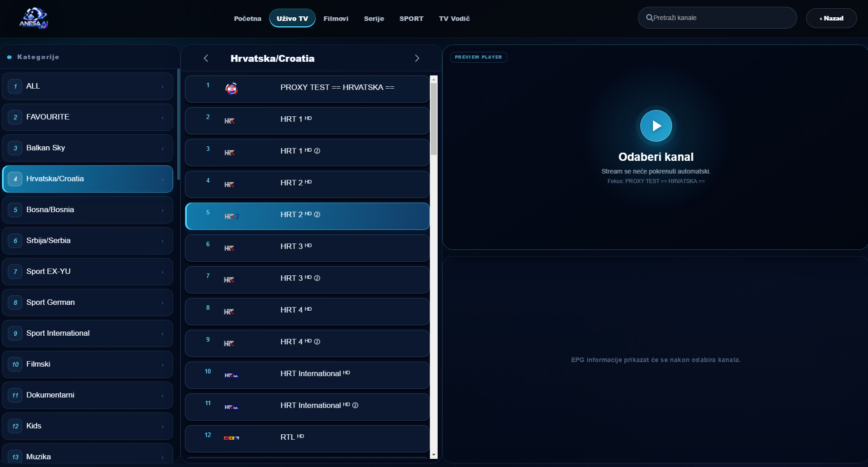This screenshot has height=467, width=868.
Task: Click the Filmski category label
Action: [38, 364]
